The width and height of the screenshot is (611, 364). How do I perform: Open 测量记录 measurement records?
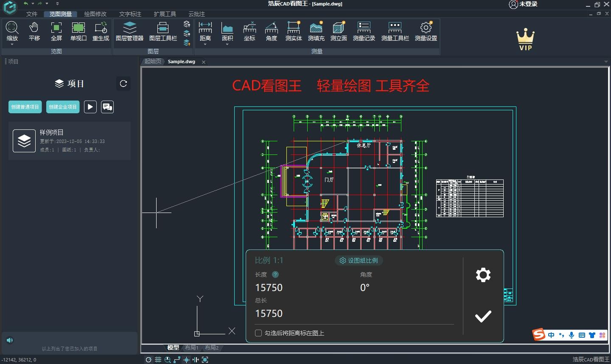(x=364, y=31)
